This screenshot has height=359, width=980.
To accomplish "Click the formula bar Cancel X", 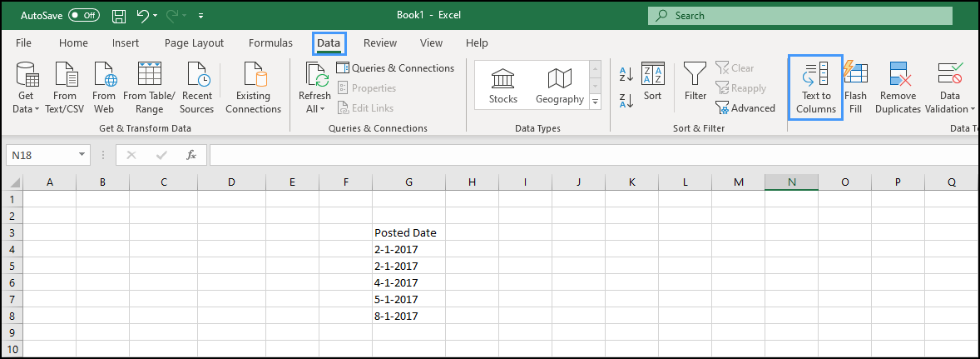I will (131, 155).
